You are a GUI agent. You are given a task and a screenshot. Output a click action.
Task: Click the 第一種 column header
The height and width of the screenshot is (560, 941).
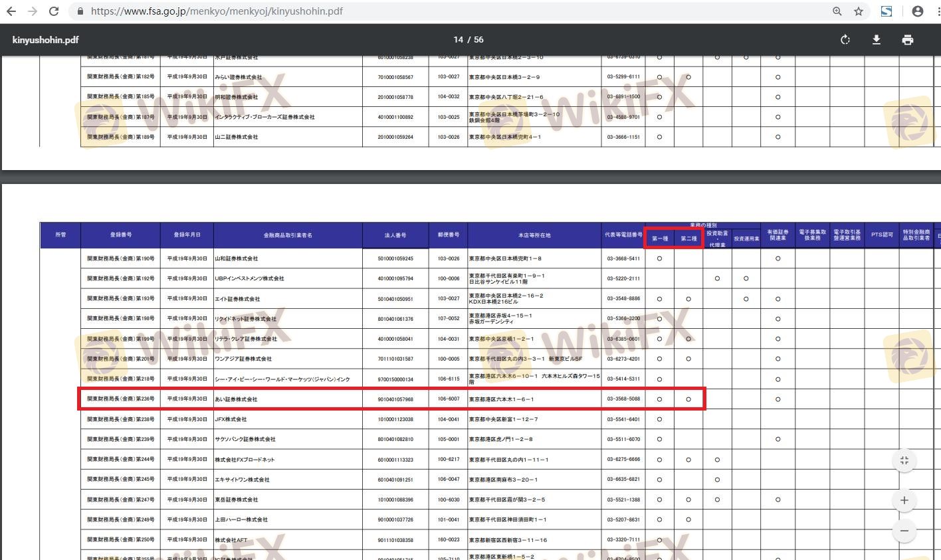(659, 238)
